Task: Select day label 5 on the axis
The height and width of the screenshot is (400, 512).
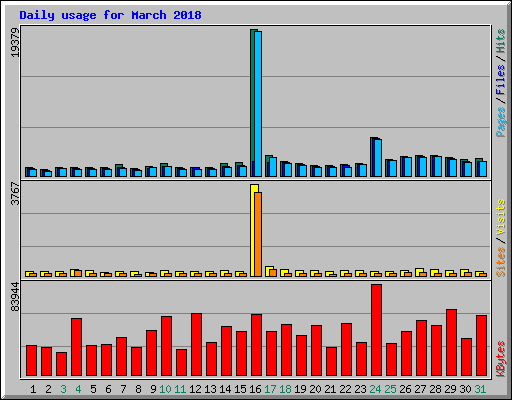Action: (93, 389)
